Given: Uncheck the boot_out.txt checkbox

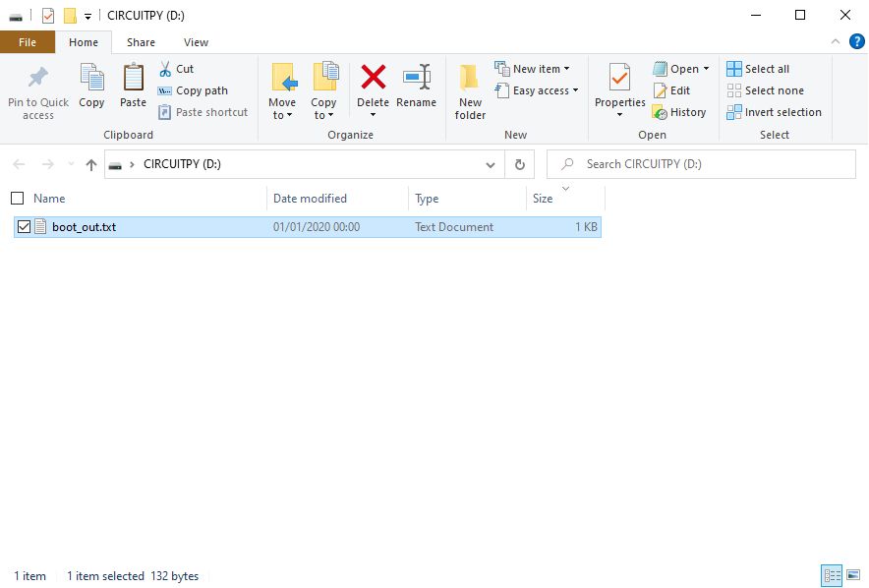Looking at the screenshot, I should pos(24,226).
